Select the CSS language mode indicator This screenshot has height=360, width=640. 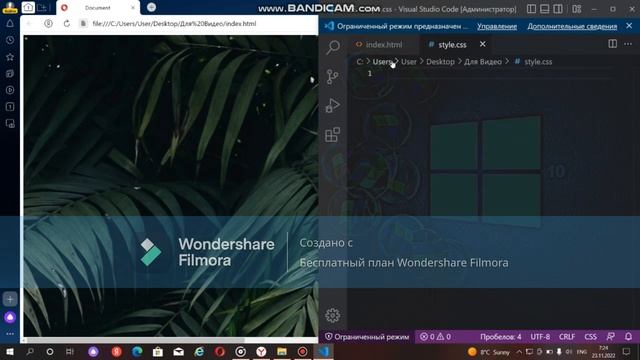(x=590, y=337)
